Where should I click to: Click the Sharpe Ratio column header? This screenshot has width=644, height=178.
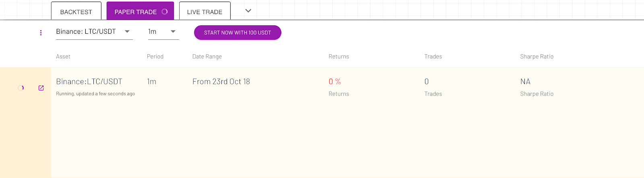tap(537, 57)
